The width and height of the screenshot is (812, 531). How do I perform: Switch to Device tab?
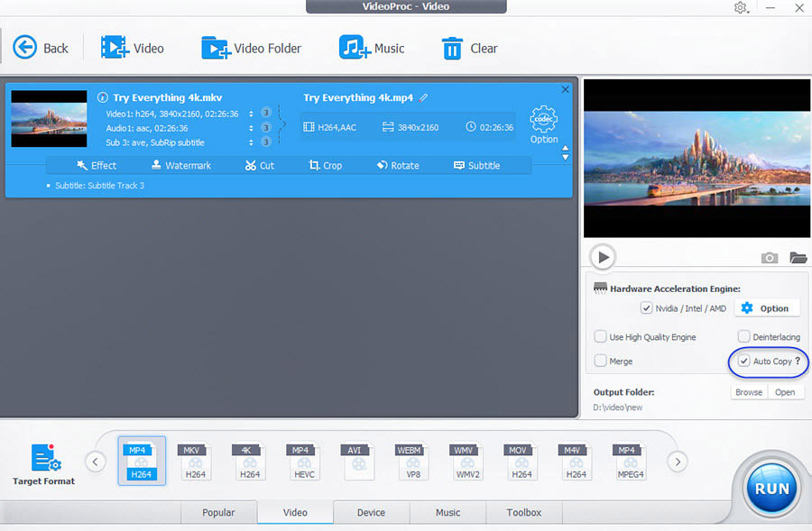coord(372,512)
